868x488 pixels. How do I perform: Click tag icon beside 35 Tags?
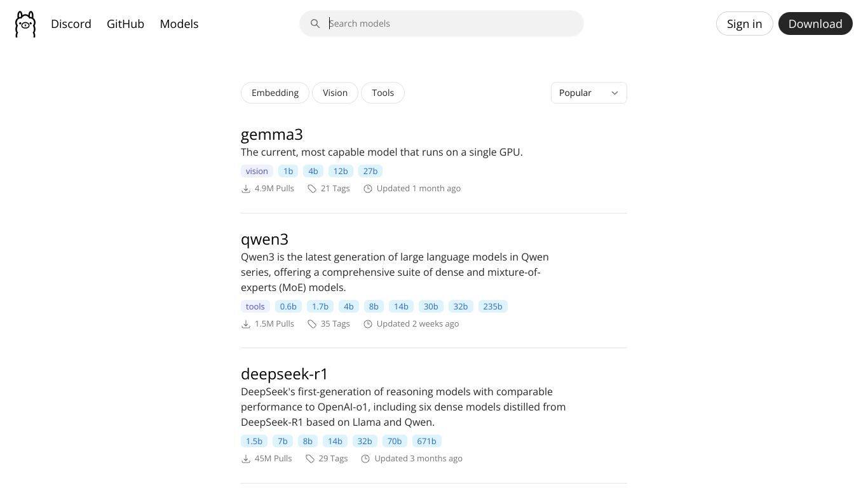point(312,324)
